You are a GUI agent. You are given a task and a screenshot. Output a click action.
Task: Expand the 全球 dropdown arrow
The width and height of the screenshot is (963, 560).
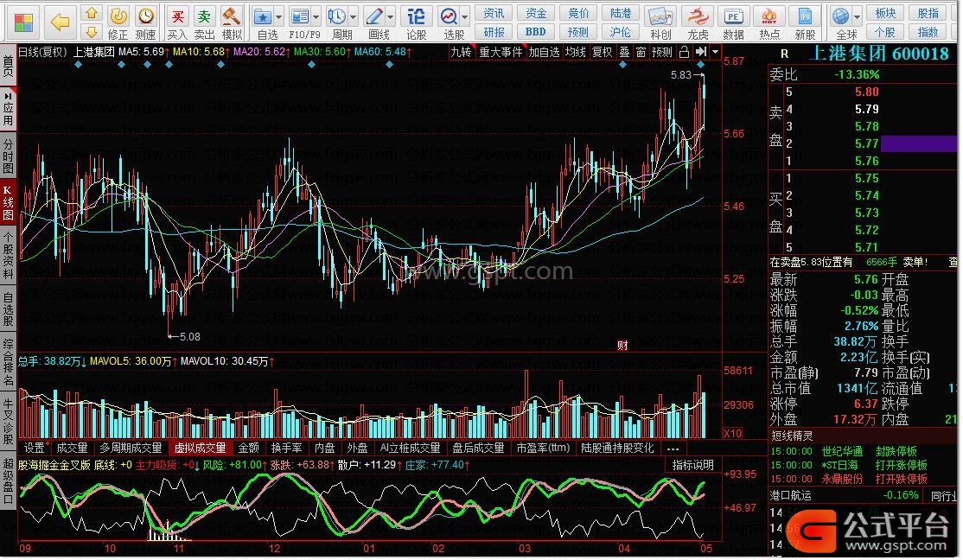click(x=858, y=17)
